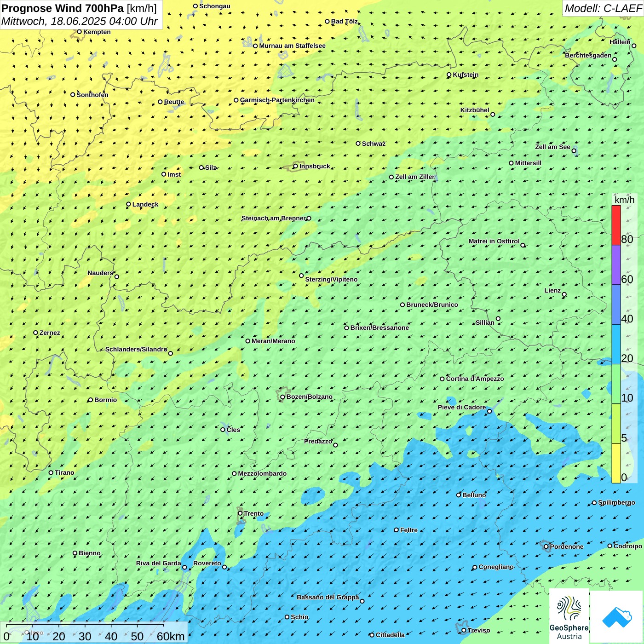Click the '60km' scale bar label
This screenshot has height=644, width=644.
click(171, 636)
